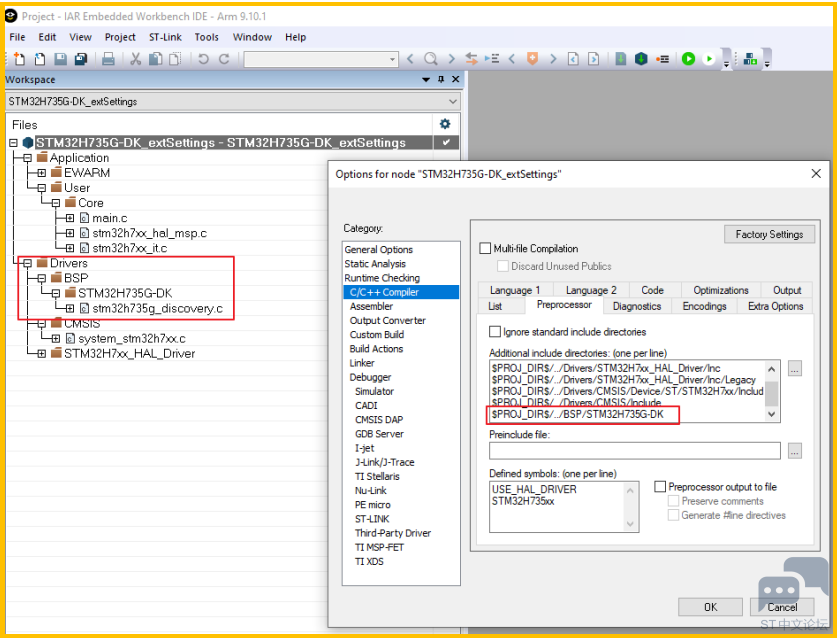Click the Toggle Breakpoint toolbar icon

click(662, 59)
